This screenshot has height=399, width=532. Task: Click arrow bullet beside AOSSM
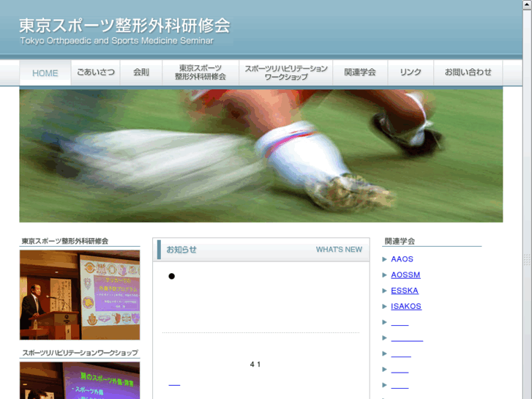coord(384,275)
